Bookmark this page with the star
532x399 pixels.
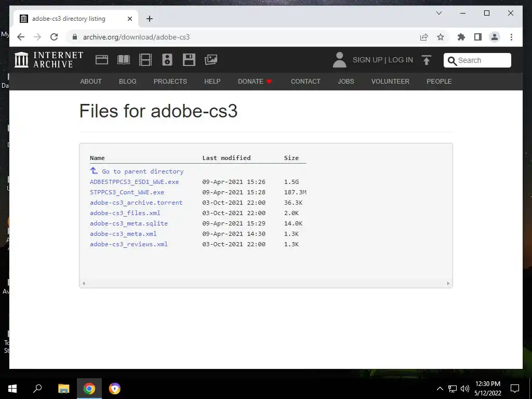click(441, 37)
